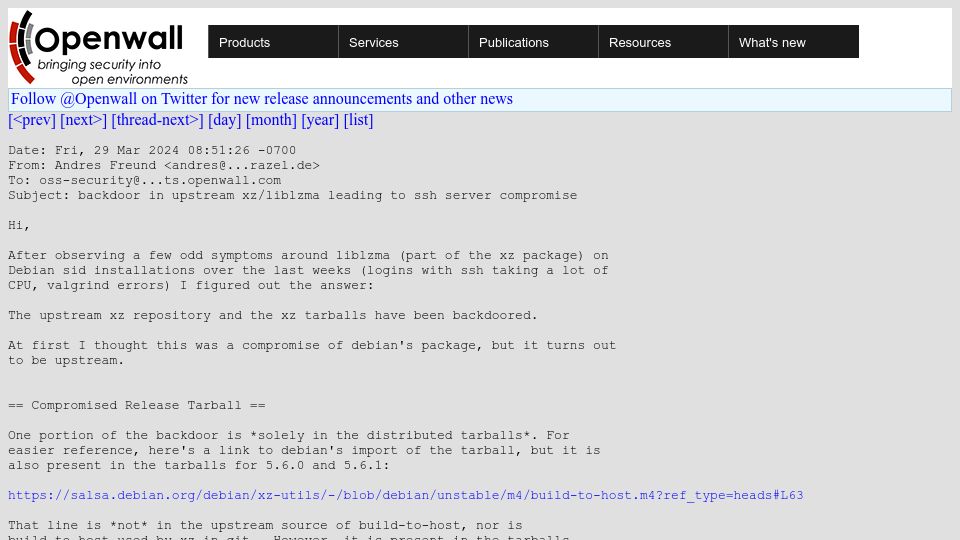Click the Date line 'Fri, 29 Mar 2024'

[x=152, y=151]
